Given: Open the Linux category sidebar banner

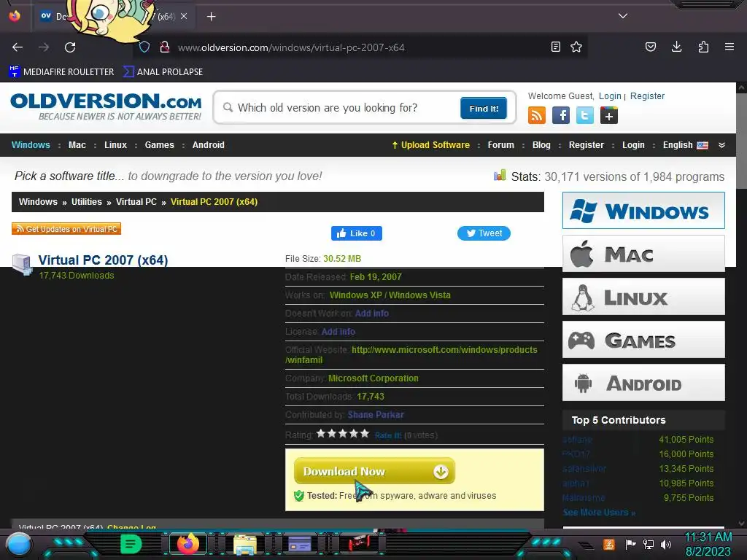Looking at the screenshot, I should click(643, 297).
